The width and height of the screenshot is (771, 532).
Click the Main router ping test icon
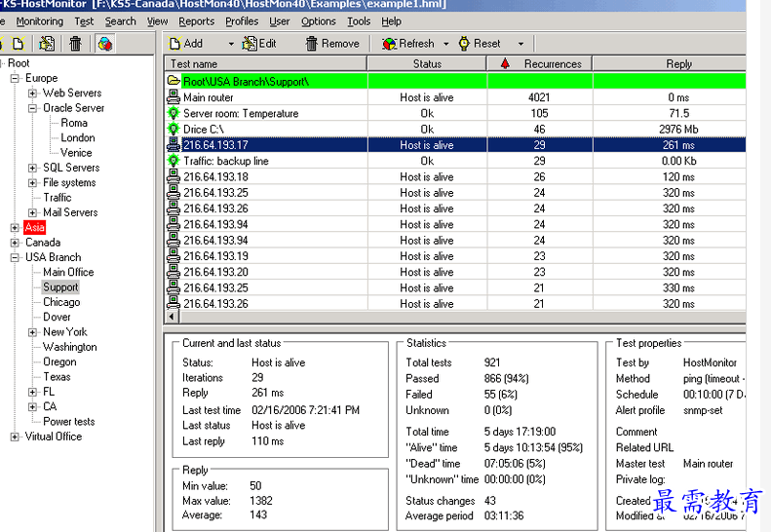[173, 97]
